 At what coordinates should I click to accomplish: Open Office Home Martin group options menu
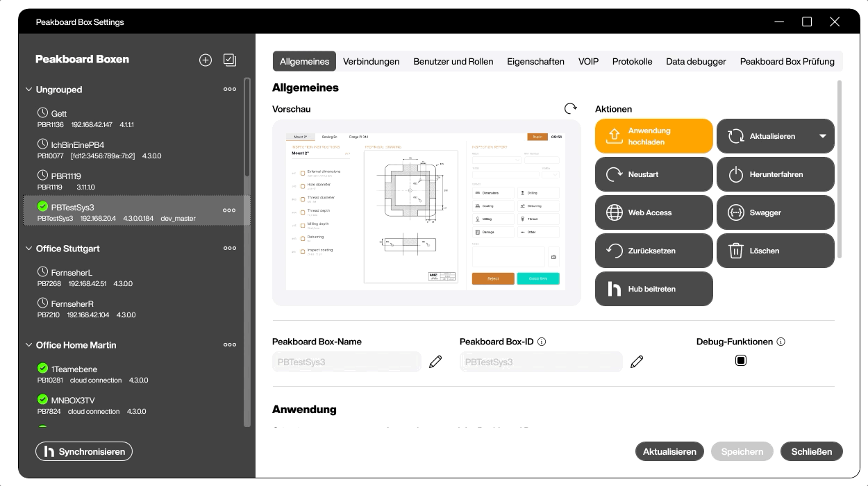230,345
